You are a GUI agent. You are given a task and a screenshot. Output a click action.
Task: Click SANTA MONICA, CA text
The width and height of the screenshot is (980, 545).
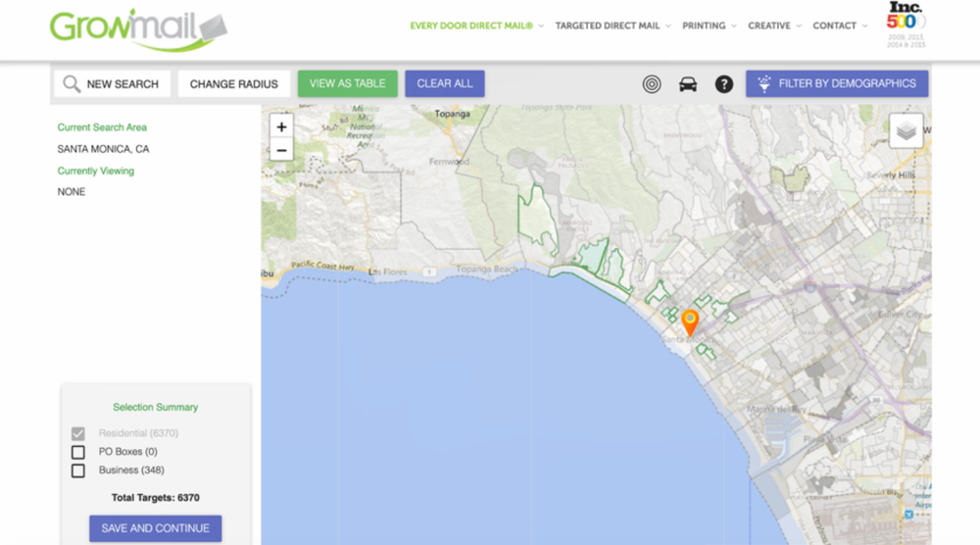click(103, 149)
